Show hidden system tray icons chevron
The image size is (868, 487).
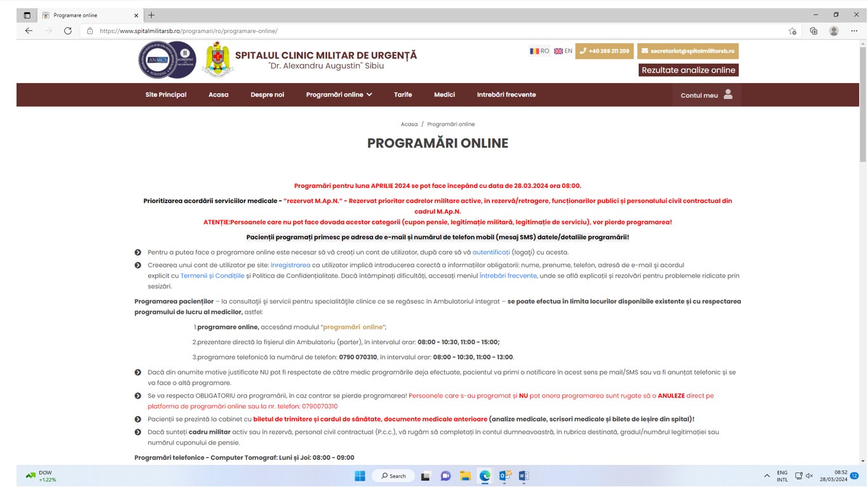(766, 476)
